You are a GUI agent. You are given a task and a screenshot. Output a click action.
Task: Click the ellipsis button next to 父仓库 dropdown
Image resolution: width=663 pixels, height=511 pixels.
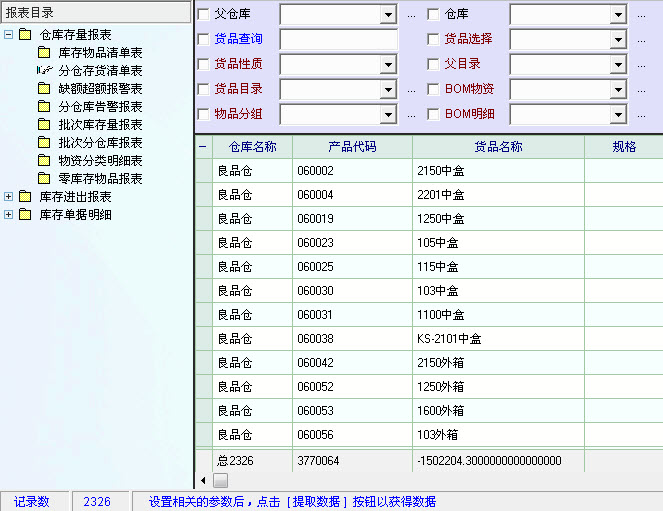tap(411, 15)
